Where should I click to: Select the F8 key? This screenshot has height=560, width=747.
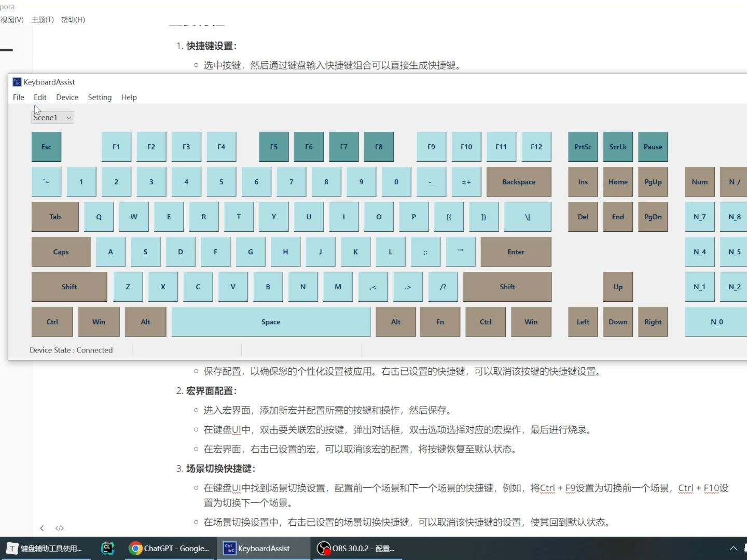[379, 147]
